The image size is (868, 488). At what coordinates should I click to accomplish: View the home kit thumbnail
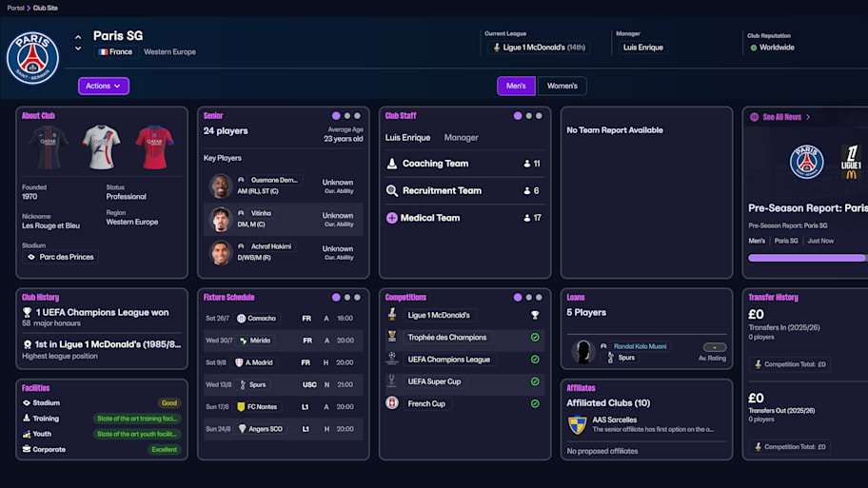click(49, 146)
